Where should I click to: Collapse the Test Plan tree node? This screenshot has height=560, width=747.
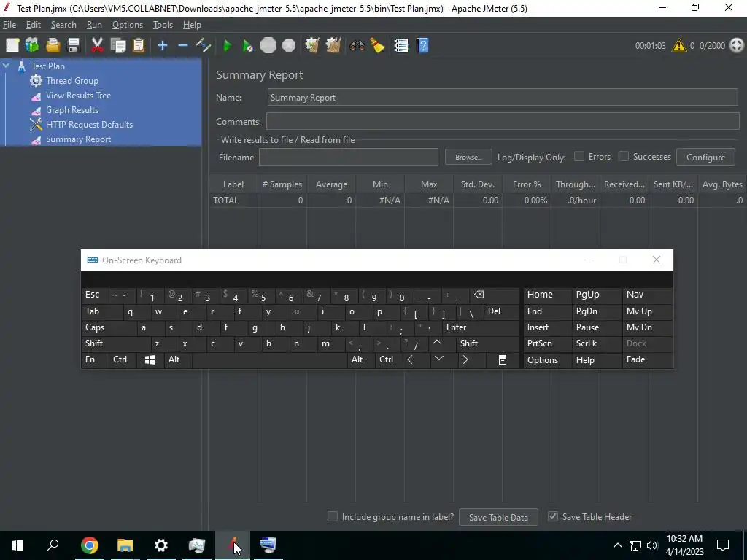[6, 66]
